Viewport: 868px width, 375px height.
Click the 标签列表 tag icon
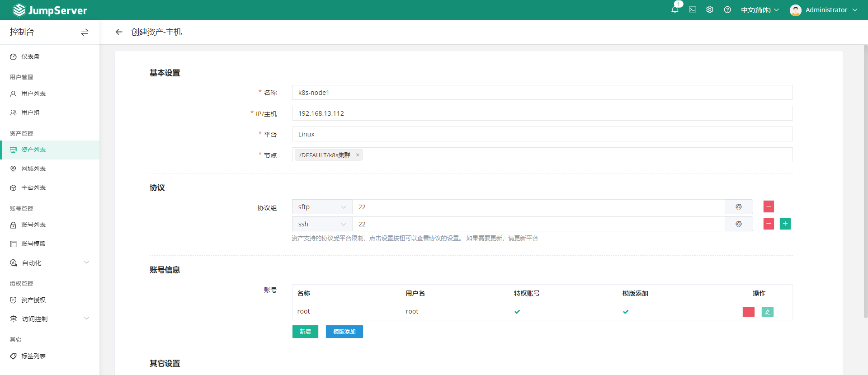(x=13, y=356)
